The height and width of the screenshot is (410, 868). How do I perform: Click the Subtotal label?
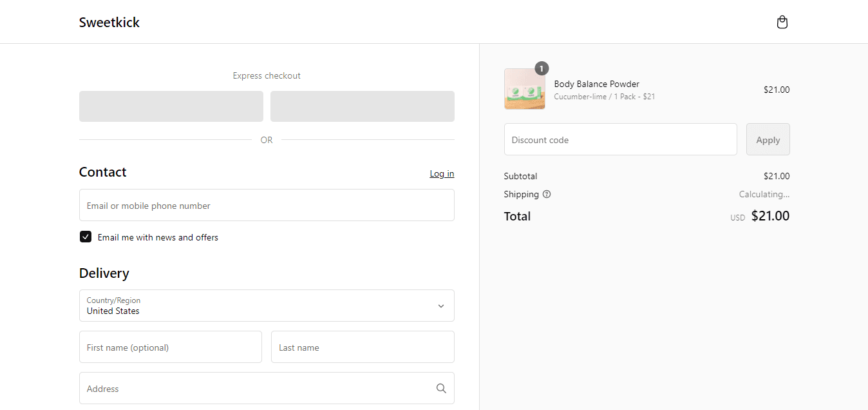coord(520,176)
